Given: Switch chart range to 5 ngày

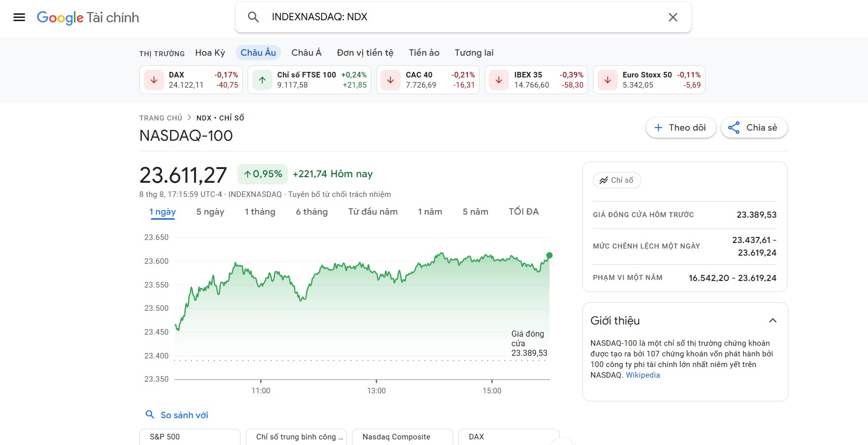Looking at the screenshot, I should click(x=210, y=212).
